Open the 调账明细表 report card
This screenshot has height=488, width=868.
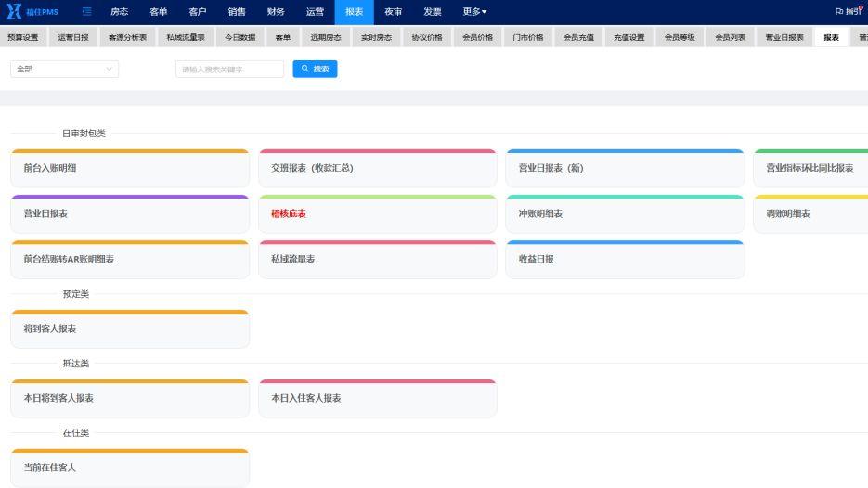click(810, 213)
